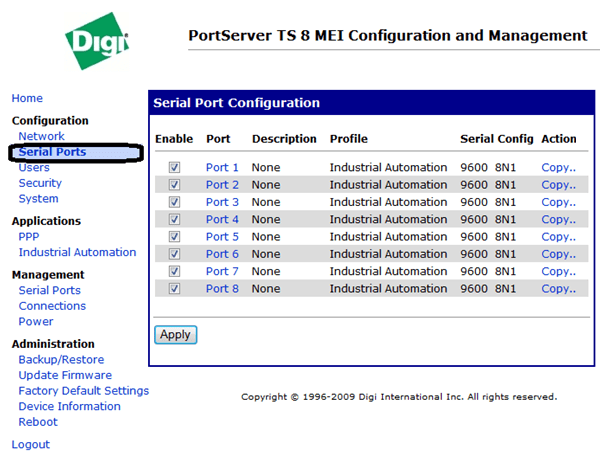This screenshot has height=454, width=600.
Task: Open Network configuration page
Action: pyautogui.click(x=41, y=136)
